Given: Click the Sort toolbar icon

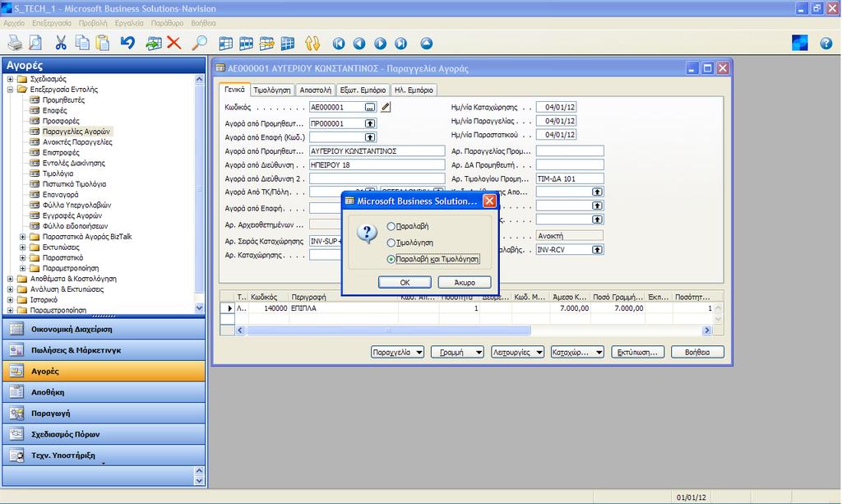Looking at the screenshot, I should click(x=312, y=44).
